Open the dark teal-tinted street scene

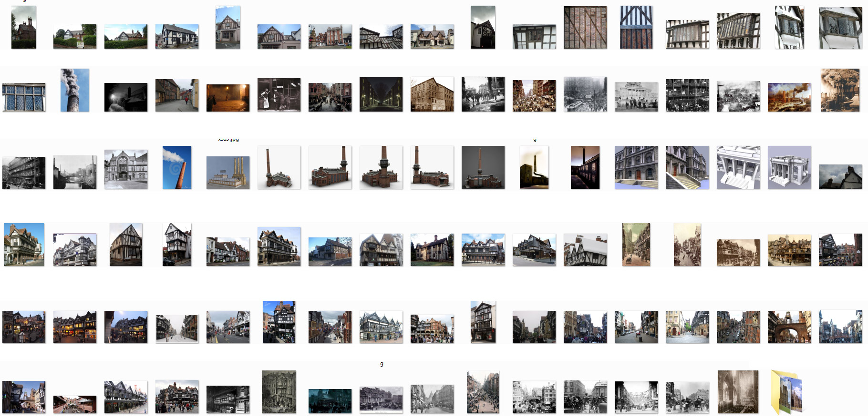pyautogui.click(x=330, y=400)
